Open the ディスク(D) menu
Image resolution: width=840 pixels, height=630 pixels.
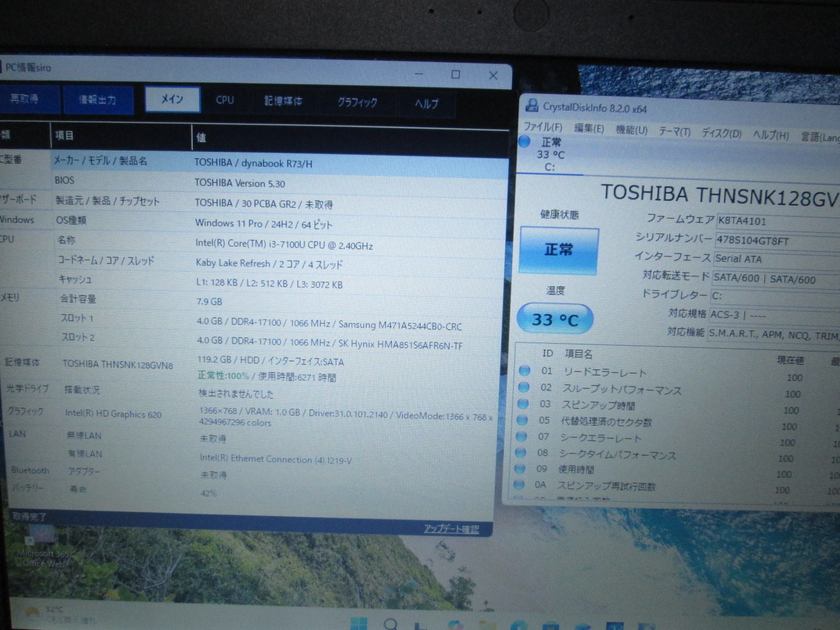click(x=722, y=133)
